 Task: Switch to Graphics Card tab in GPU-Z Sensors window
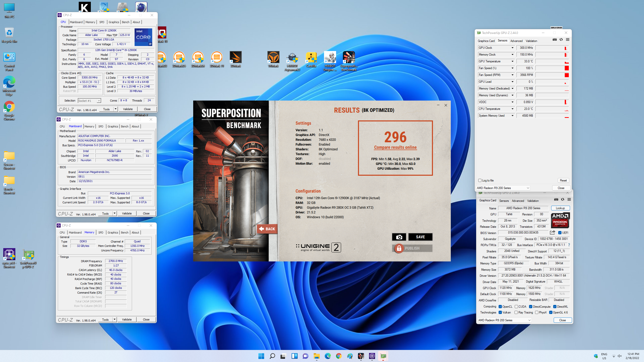(x=486, y=41)
